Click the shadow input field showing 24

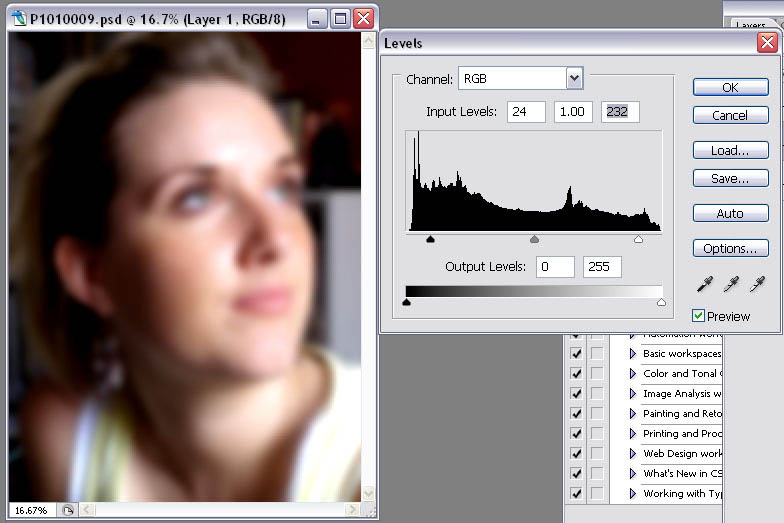[x=526, y=112]
